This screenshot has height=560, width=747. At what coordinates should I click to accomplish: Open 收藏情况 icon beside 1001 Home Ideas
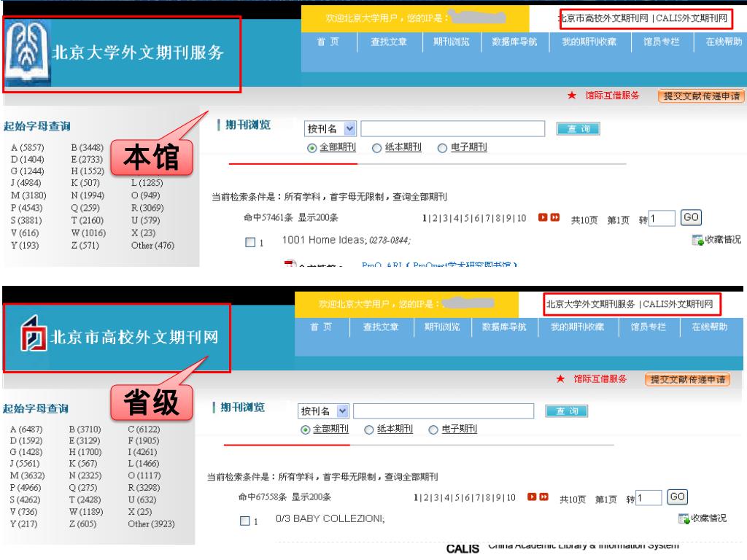tap(697, 240)
